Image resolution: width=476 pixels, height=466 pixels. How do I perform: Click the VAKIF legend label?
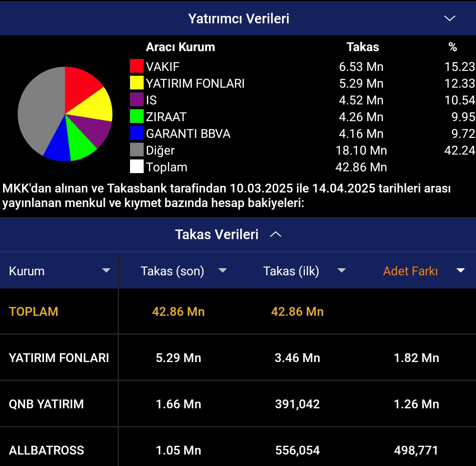163,67
